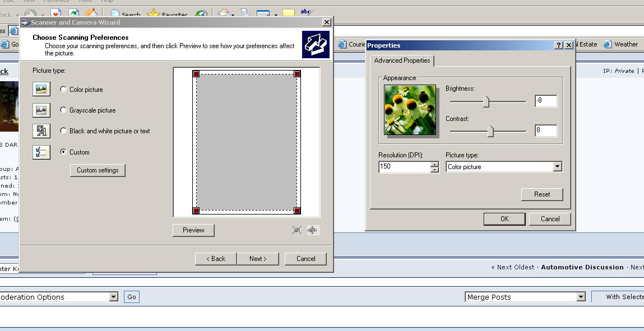
Task: Select the Color picture radio button
Action: pyautogui.click(x=63, y=89)
